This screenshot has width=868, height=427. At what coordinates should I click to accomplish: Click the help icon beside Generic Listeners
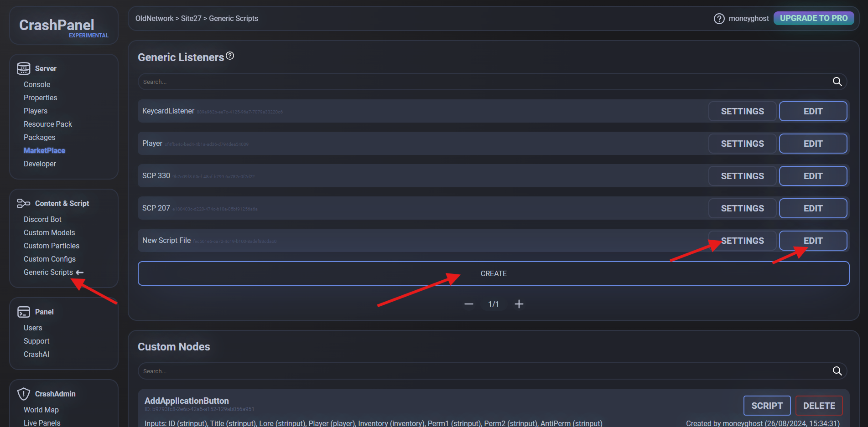tap(230, 56)
